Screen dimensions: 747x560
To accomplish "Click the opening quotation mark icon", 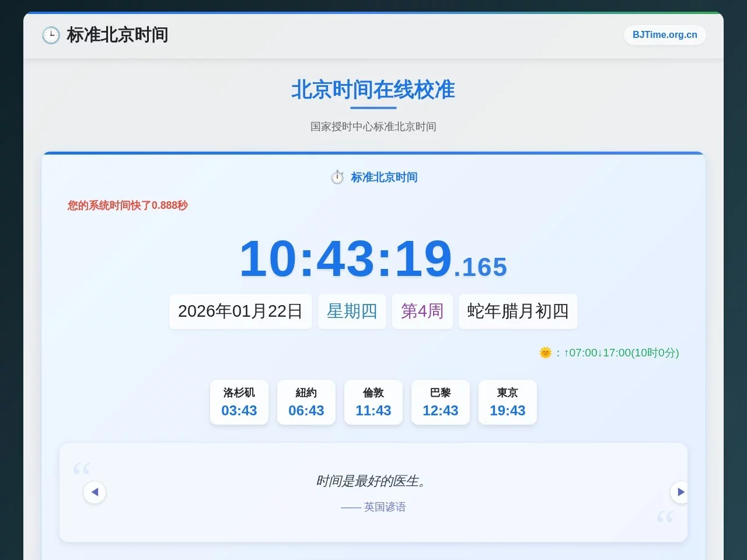I will [x=82, y=467].
